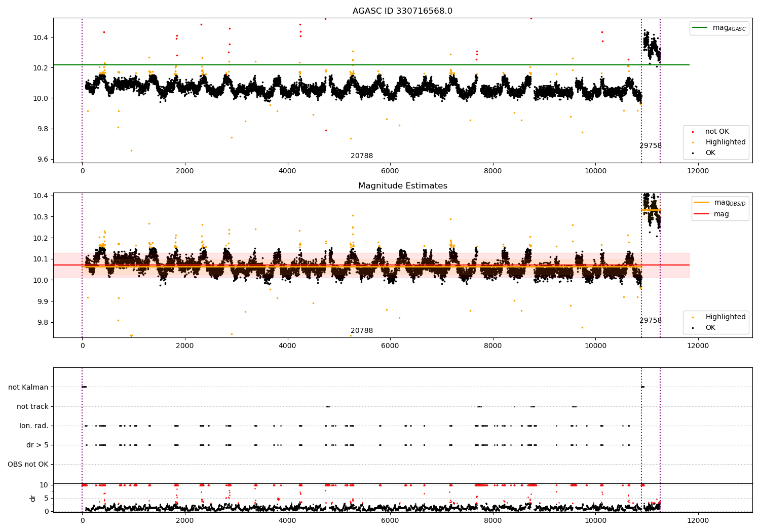Click the 'not track' row label

tap(32, 406)
